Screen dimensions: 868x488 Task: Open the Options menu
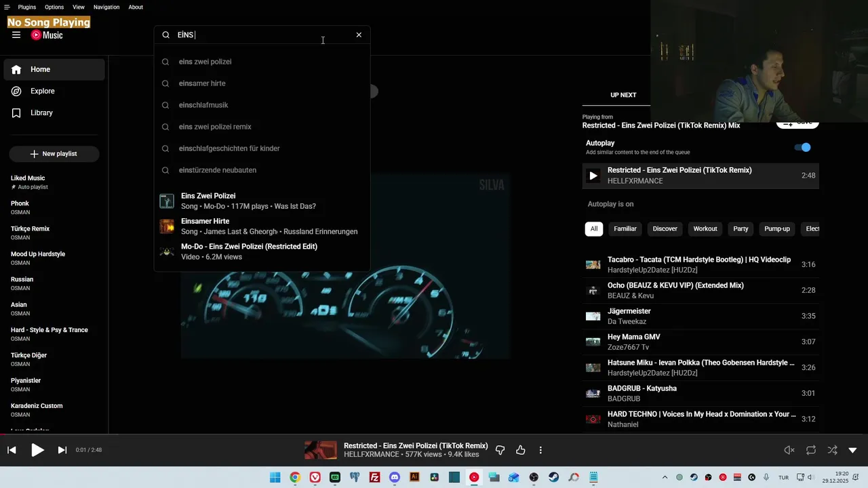pyautogui.click(x=54, y=7)
